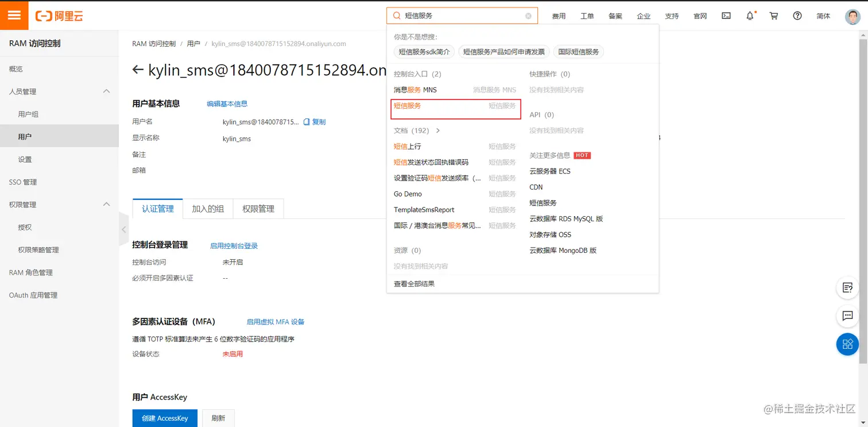Collapse the sidebar with the handle
The width and height of the screenshot is (868, 427).
tap(123, 229)
